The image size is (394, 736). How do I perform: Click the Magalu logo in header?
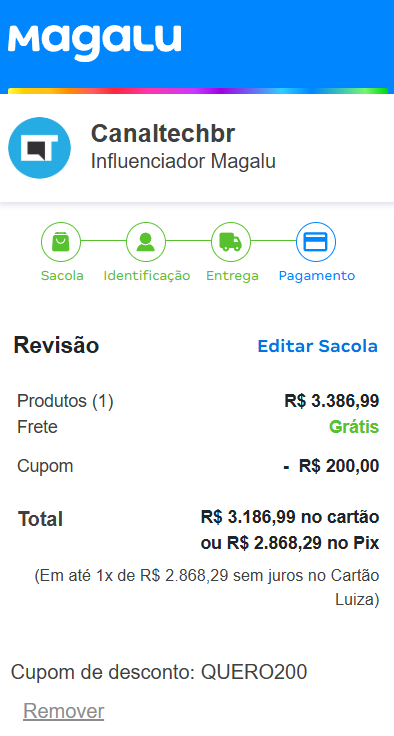pos(94,43)
